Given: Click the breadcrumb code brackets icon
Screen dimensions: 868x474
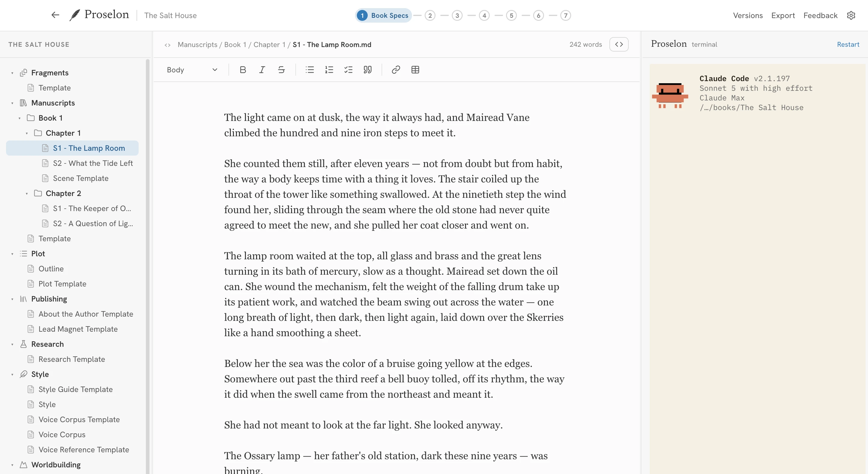Looking at the screenshot, I should point(168,45).
